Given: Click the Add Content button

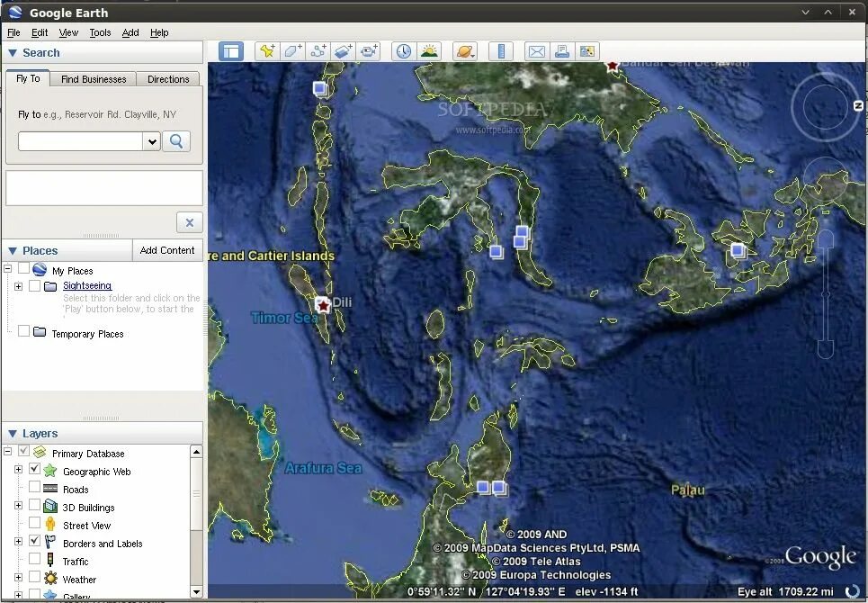Looking at the screenshot, I should click(167, 250).
